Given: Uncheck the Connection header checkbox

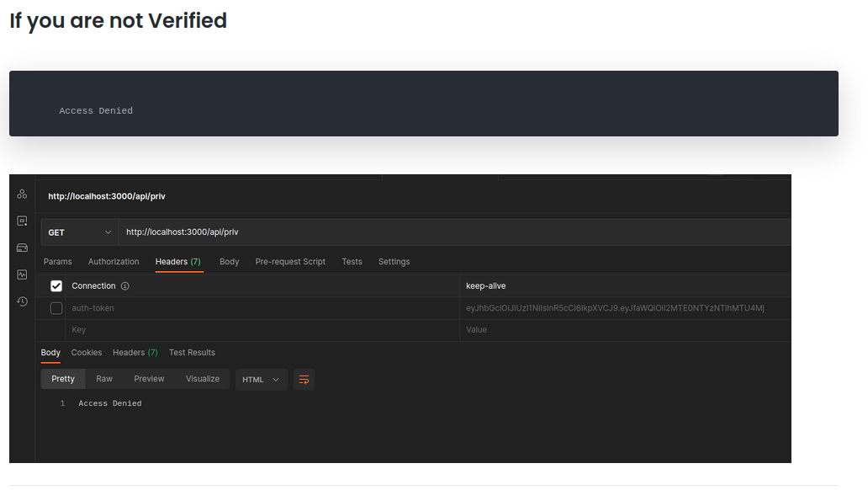Looking at the screenshot, I should pos(56,285).
